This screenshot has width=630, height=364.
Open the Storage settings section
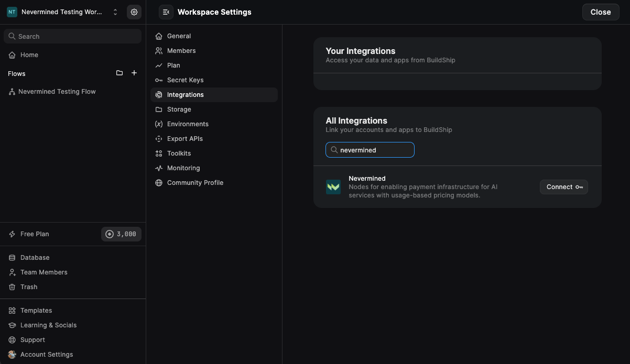coord(179,109)
